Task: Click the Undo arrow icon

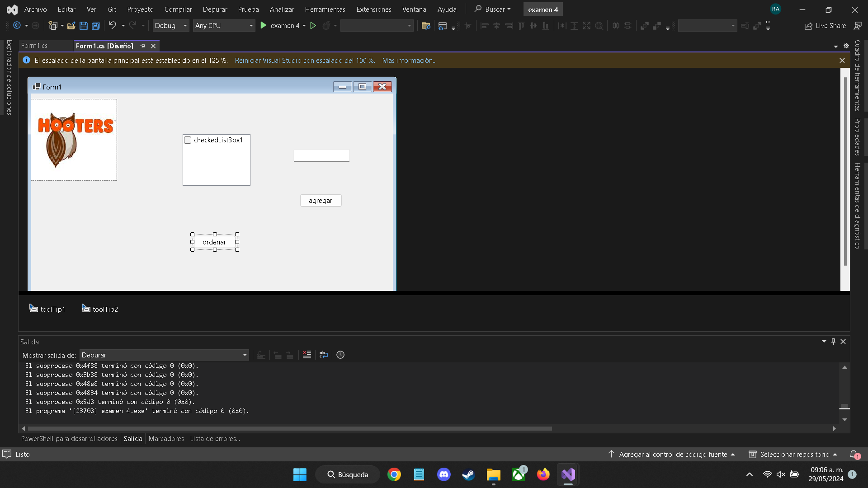Action: [112, 25]
